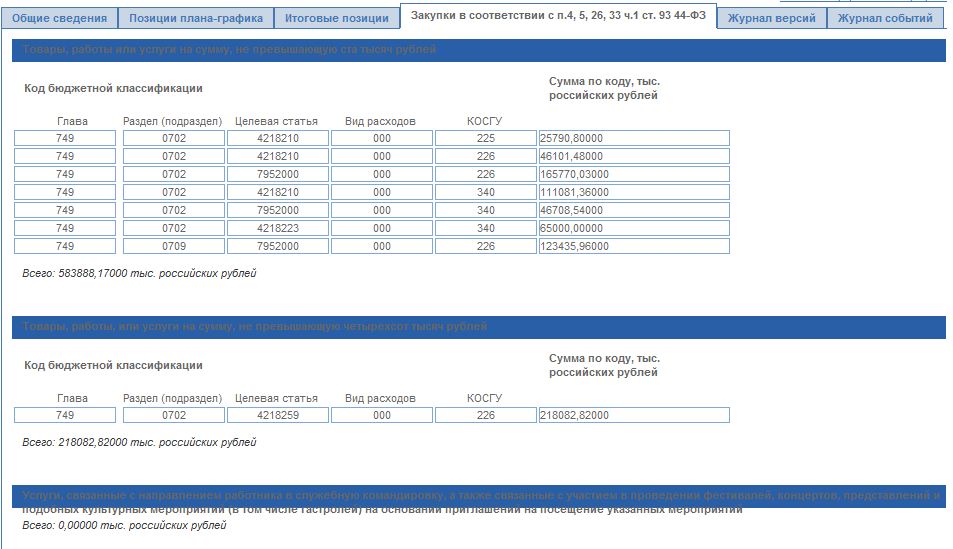Select the КОСГУ field with value 225
953x549 pixels.
(486, 138)
